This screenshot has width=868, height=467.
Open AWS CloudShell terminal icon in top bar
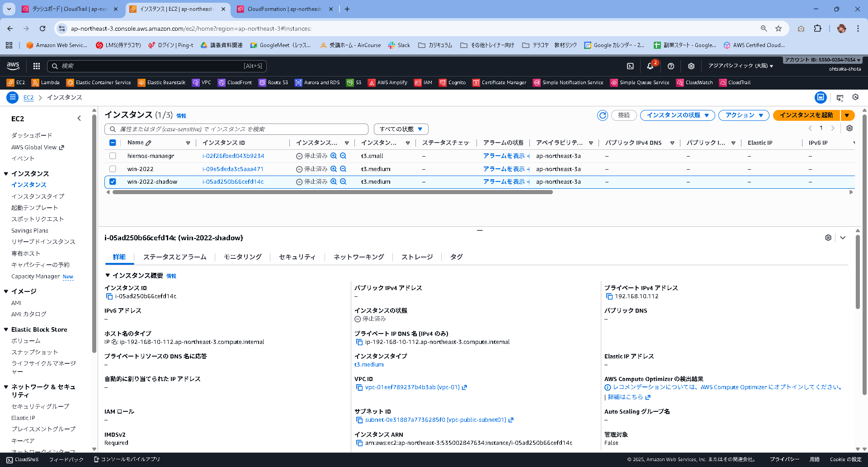(630, 66)
